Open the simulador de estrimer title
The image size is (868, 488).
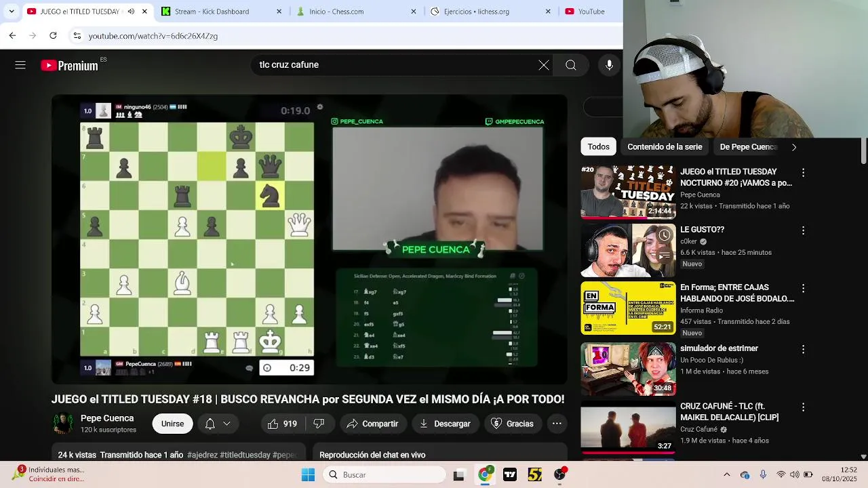(719, 348)
